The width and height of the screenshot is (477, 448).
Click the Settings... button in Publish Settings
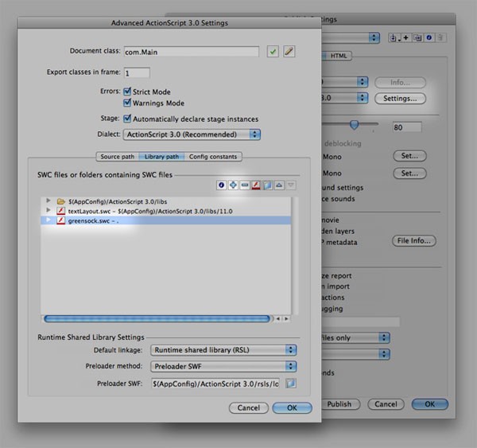pos(400,99)
